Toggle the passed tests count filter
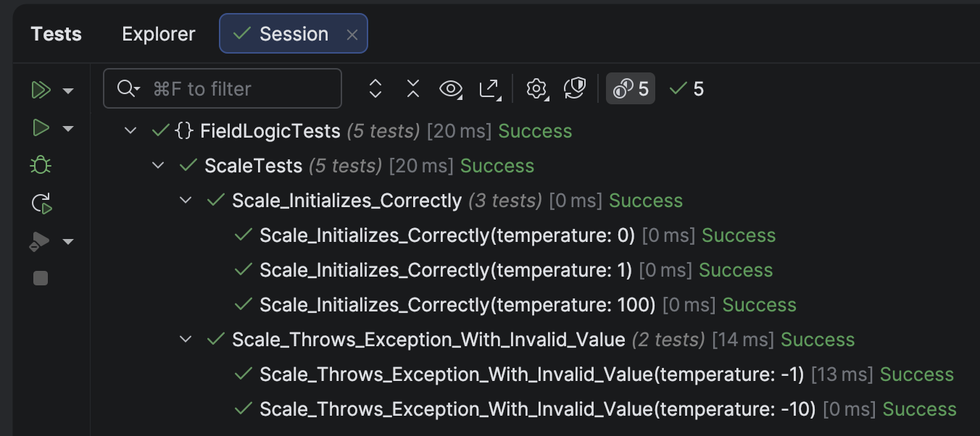Image resolution: width=980 pixels, height=436 pixels. click(x=630, y=88)
